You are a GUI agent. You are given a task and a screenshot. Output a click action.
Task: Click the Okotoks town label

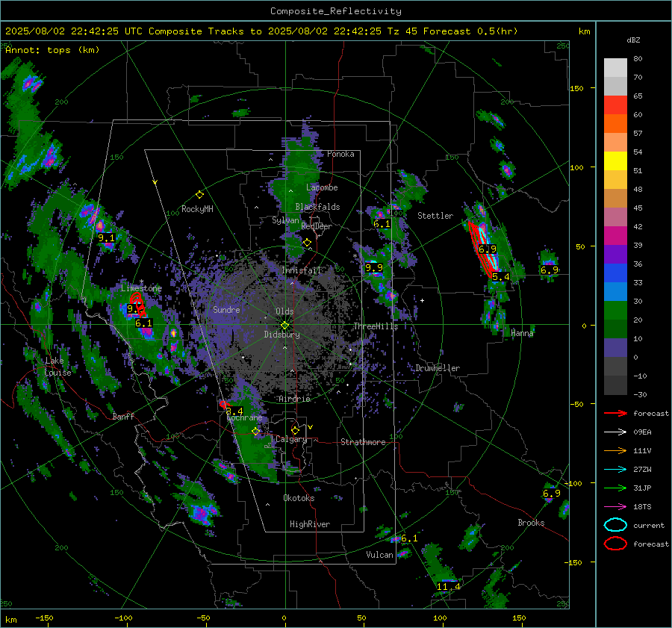tap(299, 498)
